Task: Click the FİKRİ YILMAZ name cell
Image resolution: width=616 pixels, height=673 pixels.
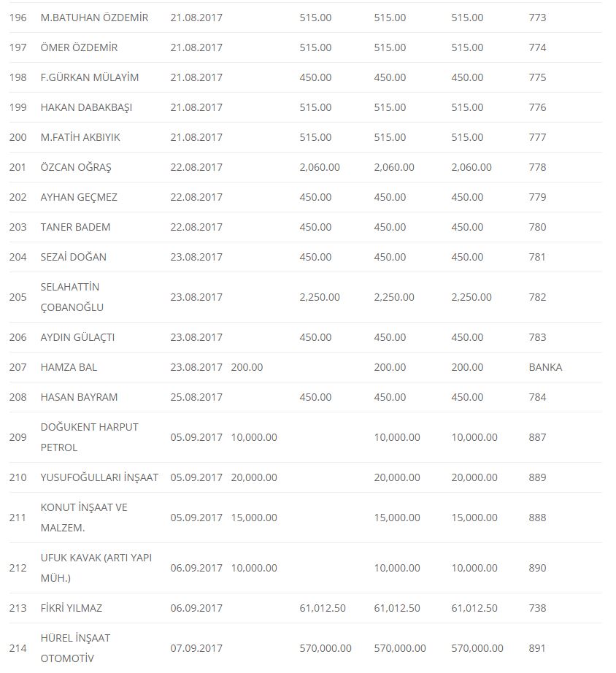Action: [x=72, y=608]
